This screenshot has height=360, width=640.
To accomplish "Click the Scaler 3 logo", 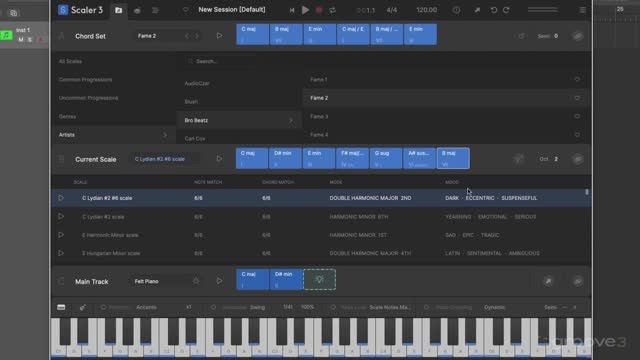I will pyautogui.click(x=80, y=10).
